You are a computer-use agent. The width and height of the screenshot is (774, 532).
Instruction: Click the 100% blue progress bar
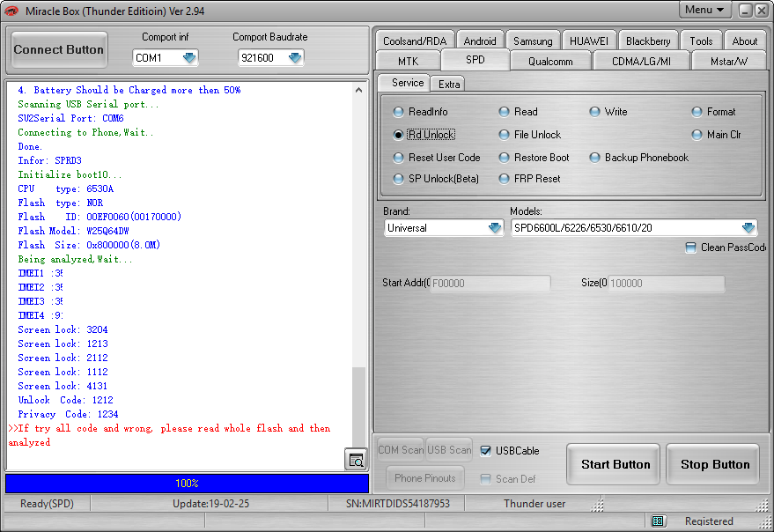pos(187,483)
